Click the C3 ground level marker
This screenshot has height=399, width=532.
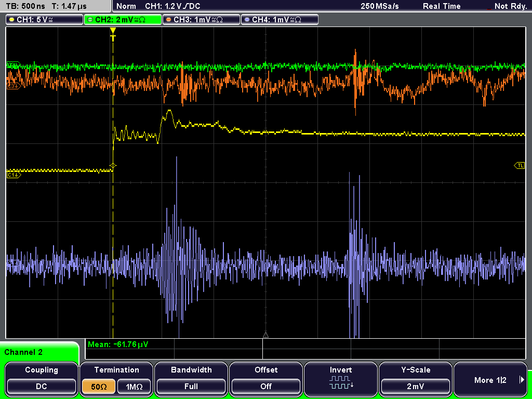pyautogui.click(x=14, y=87)
